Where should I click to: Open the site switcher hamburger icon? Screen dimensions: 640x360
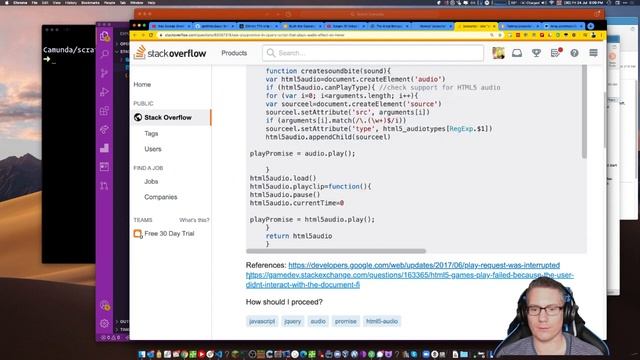[x=593, y=53]
